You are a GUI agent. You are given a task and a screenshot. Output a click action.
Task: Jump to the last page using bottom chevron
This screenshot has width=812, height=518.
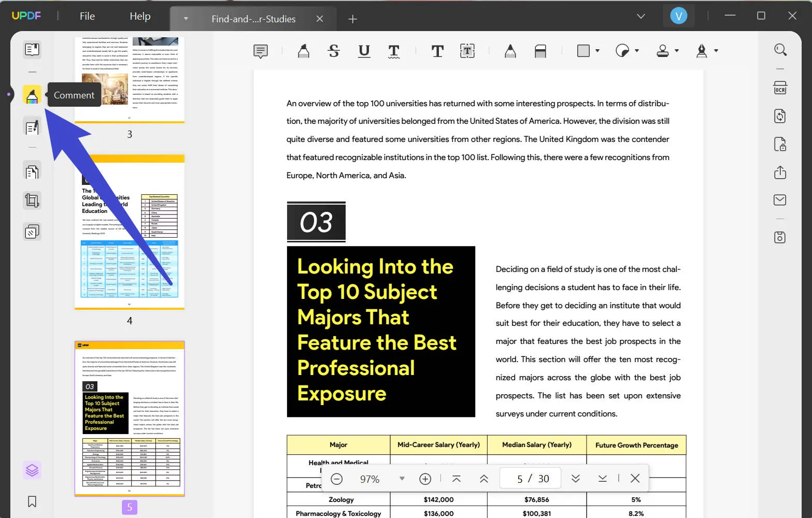pyautogui.click(x=602, y=479)
